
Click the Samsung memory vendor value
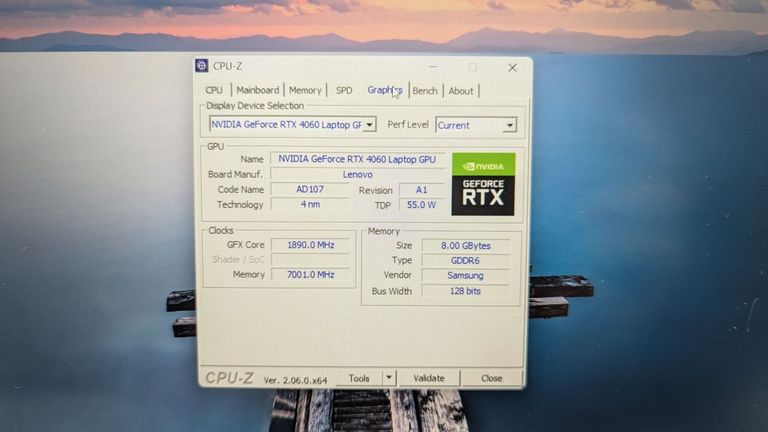(465, 275)
